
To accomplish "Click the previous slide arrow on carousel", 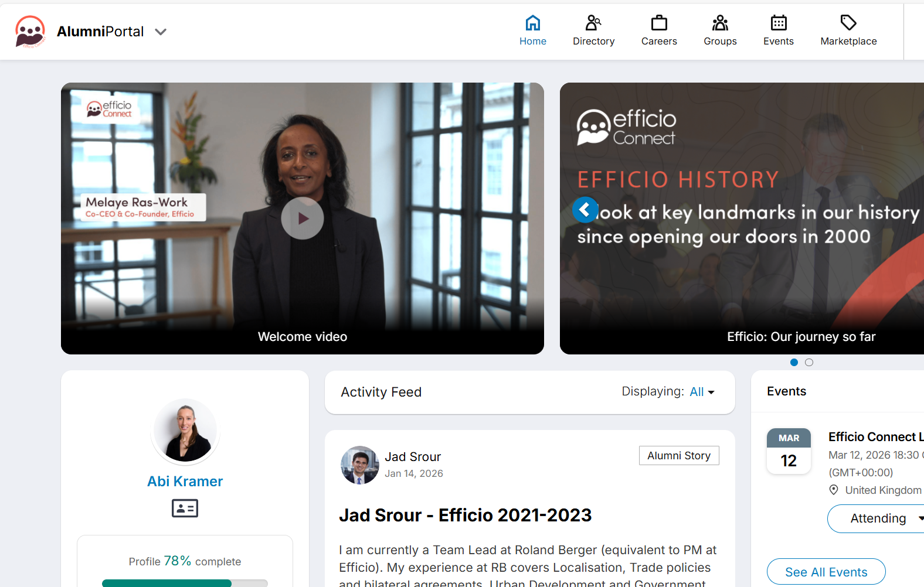I will click(585, 209).
